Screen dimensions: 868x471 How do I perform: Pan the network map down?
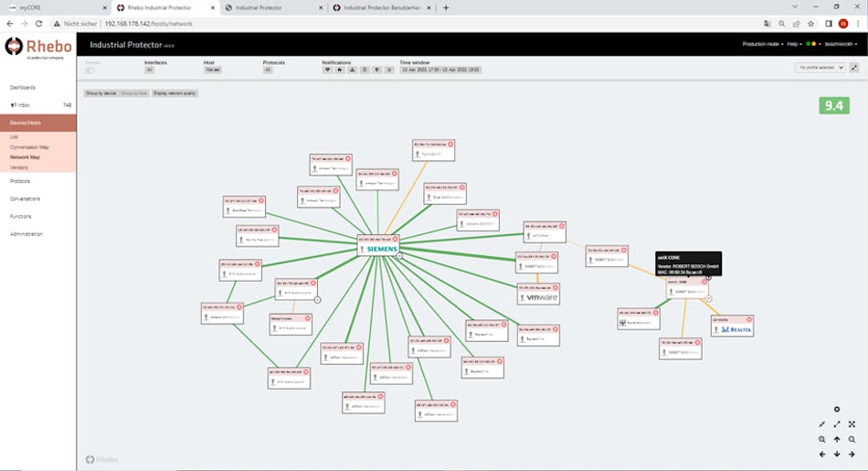pos(837,455)
